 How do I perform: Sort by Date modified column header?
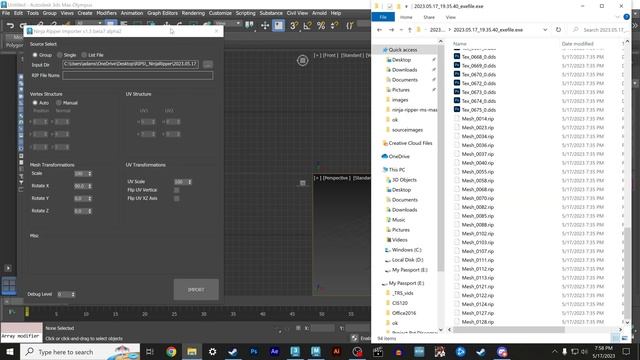(577, 44)
